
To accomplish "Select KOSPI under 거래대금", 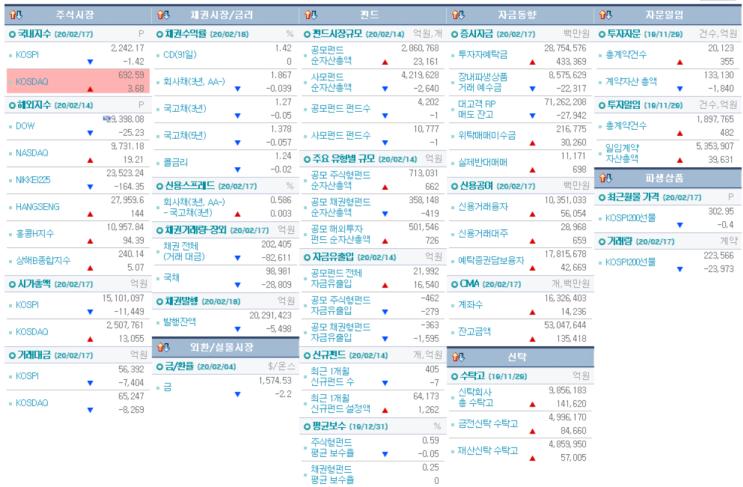I will coord(27,376).
